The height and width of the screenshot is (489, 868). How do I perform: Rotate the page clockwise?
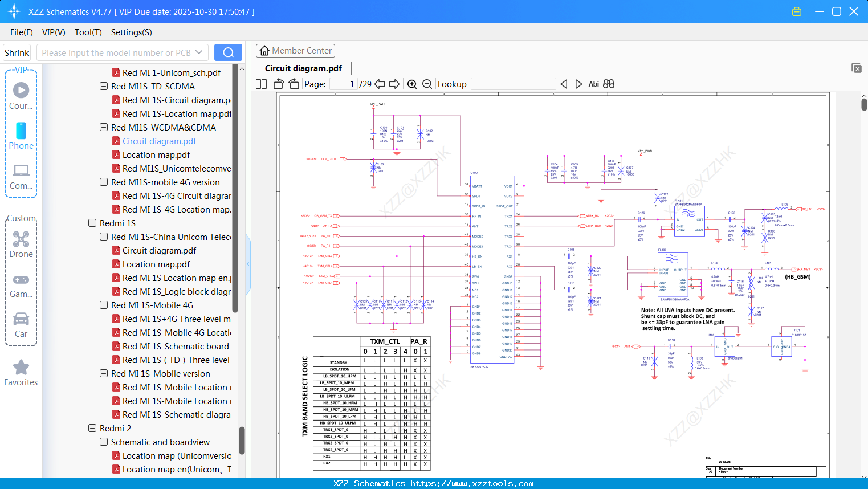293,84
